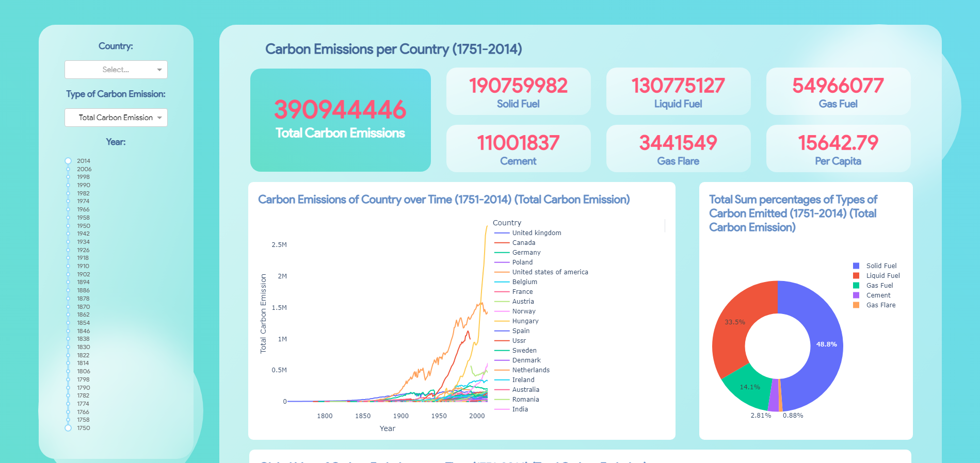The width and height of the screenshot is (980, 463).
Task: Click the 1750 handle on the year slider
Action: [x=68, y=428]
